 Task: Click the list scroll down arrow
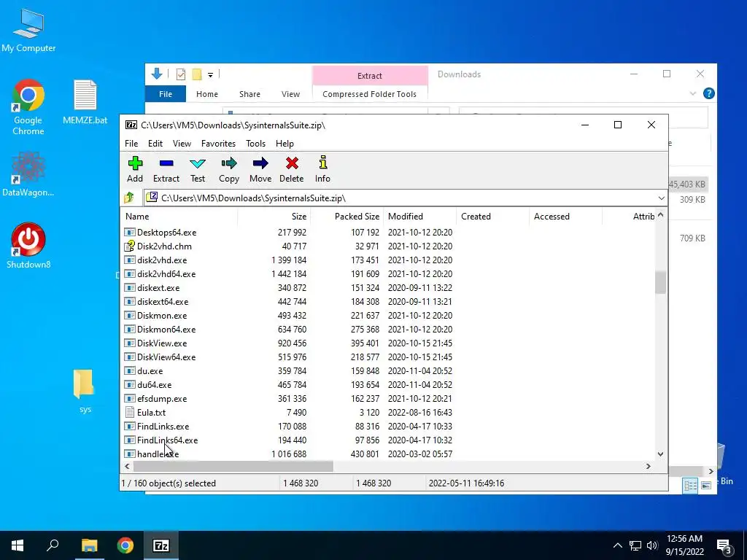tap(660, 454)
